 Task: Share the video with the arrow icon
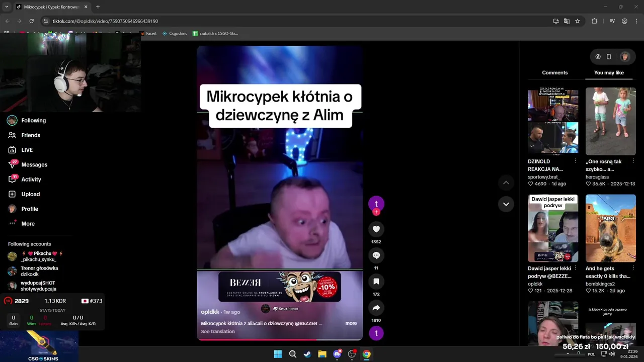[x=376, y=308]
